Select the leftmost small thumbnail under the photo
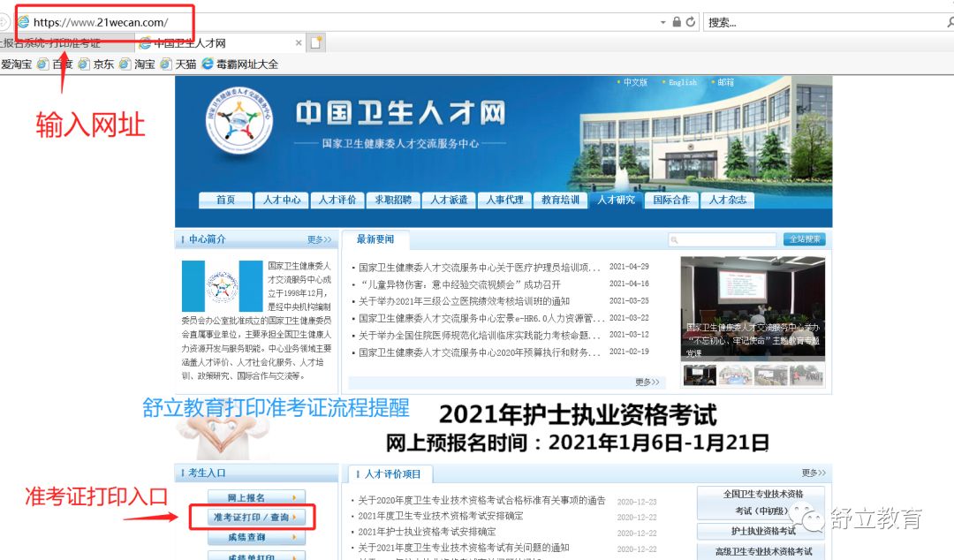The height and width of the screenshot is (560, 954). point(700,375)
